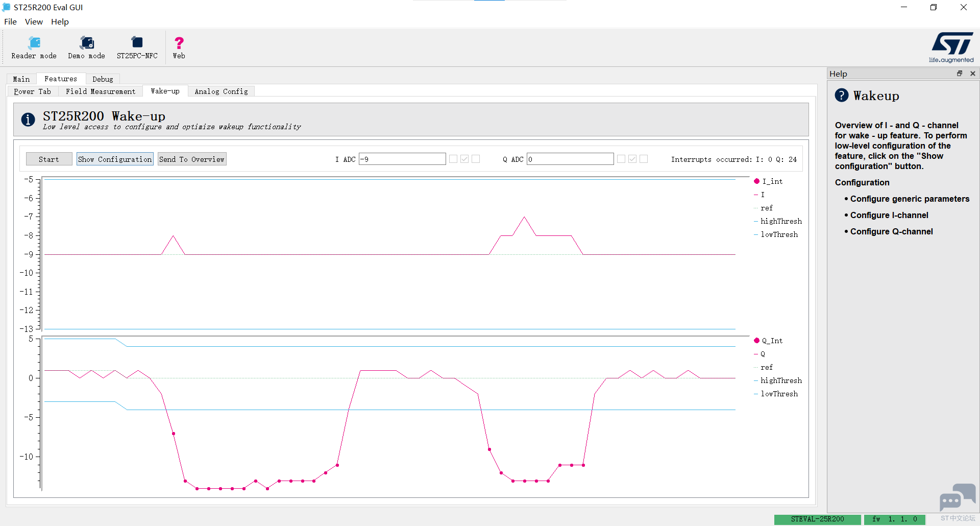
Task: Click the fw 1.1.0 status bar indicator
Action: click(895, 519)
